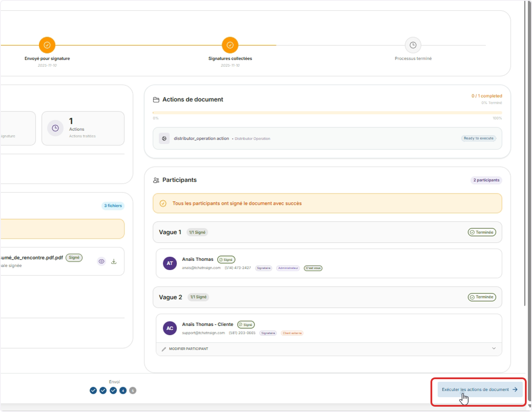The height and width of the screenshot is (412, 532).
Task: Click the Vague 2 header
Action: pos(328,297)
